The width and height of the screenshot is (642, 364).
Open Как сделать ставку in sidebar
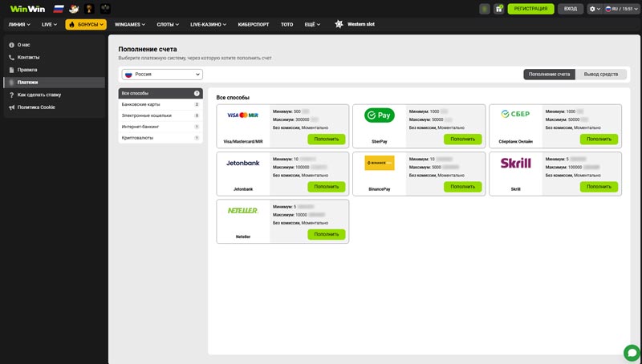[x=54, y=95]
